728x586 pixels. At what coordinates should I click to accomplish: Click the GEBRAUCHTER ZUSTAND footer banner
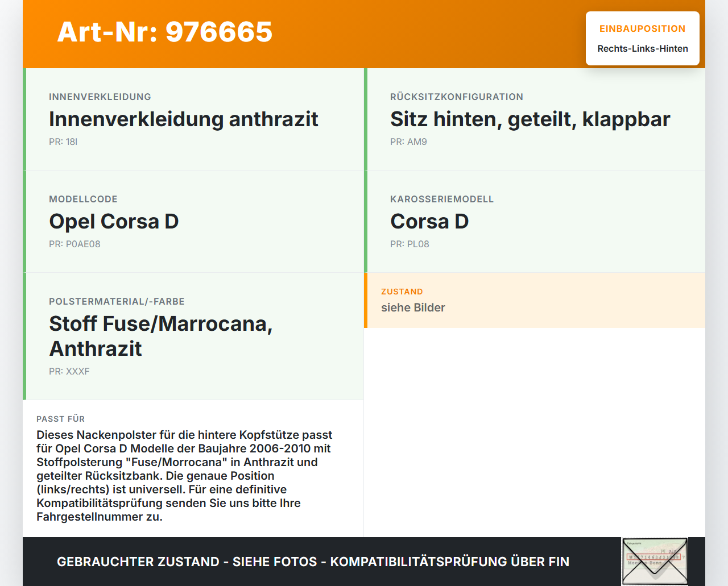(x=313, y=562)
